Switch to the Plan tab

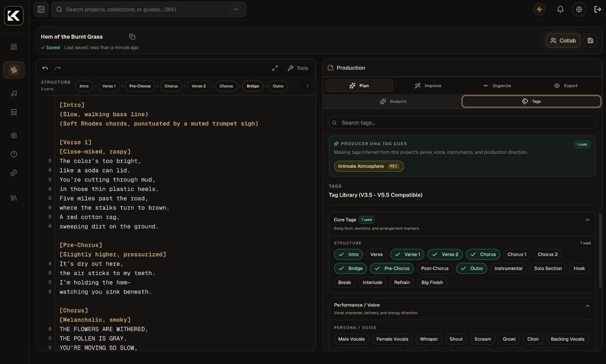point(359,86)
